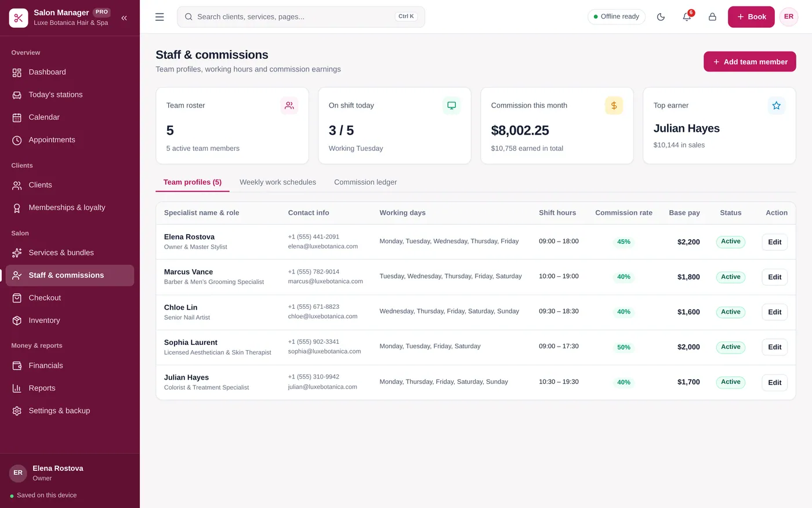Viewport: 812px width, 508px height.
Task: Edit Chloe Lin's row
Action: pos(775,312)
